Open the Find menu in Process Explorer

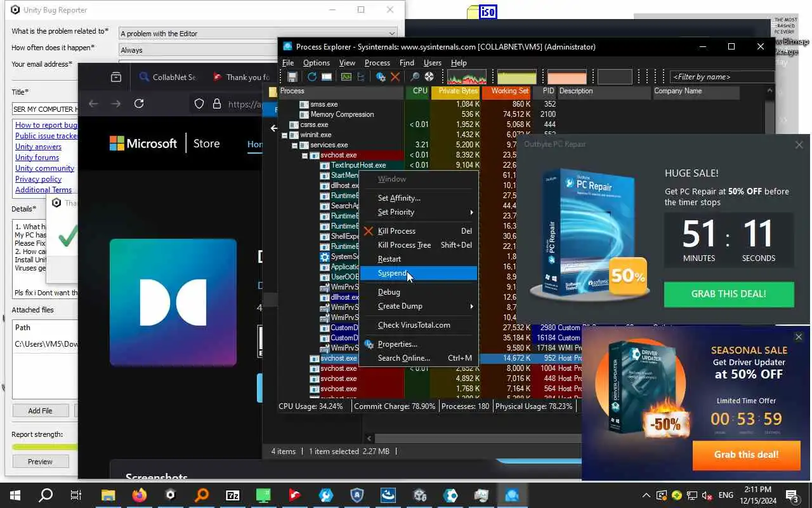(x=407, y=63)
